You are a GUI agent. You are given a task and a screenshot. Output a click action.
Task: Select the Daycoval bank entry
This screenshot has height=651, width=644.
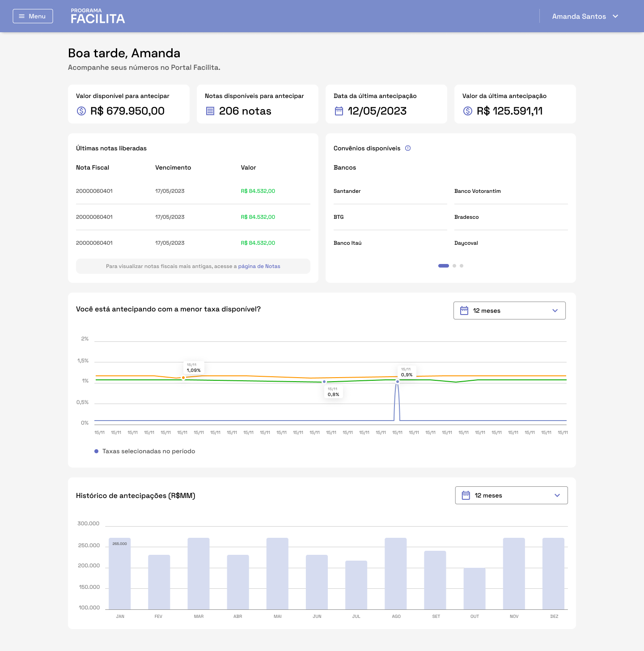[x=466, y=243]
